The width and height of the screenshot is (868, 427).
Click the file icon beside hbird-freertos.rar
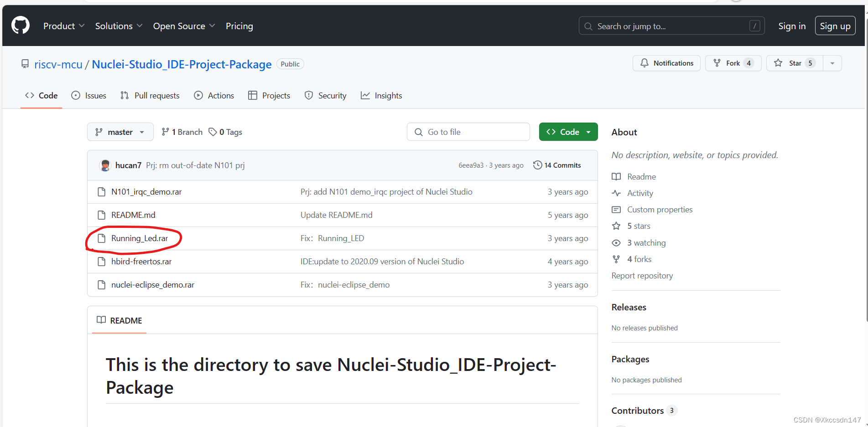click(x=102, y=262)
